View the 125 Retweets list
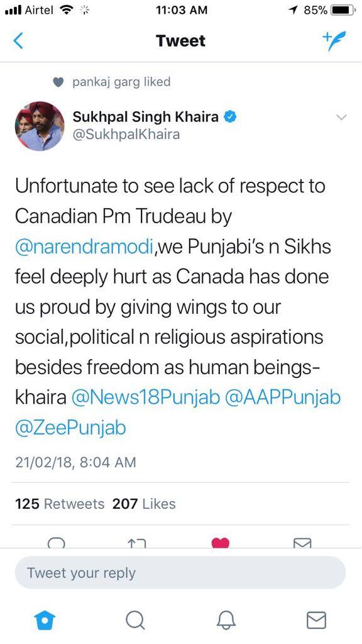 [60, 504]
